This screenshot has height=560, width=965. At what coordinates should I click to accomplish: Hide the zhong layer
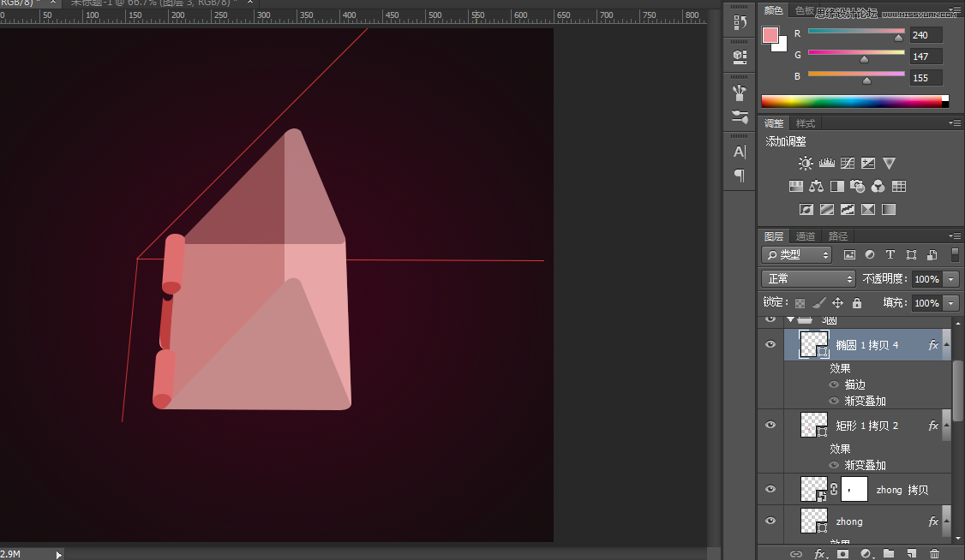[770, 521]
